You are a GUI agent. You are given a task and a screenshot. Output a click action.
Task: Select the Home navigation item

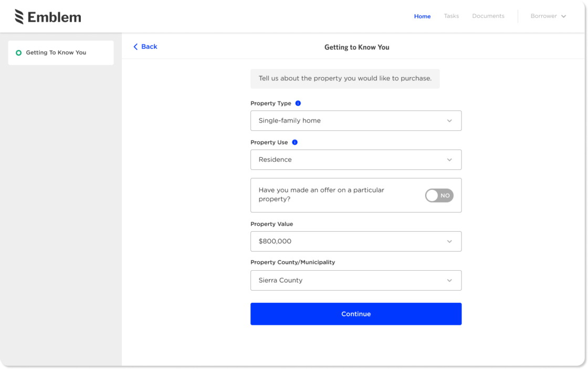coord(422,16)
